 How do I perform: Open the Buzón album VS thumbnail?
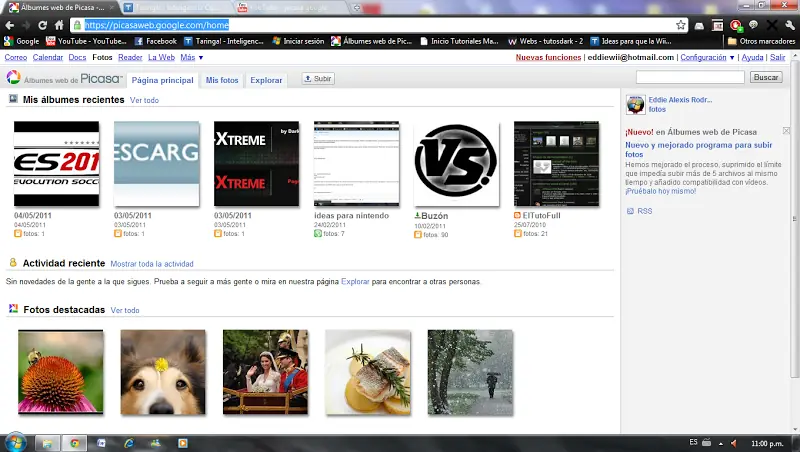click(456, 164)
